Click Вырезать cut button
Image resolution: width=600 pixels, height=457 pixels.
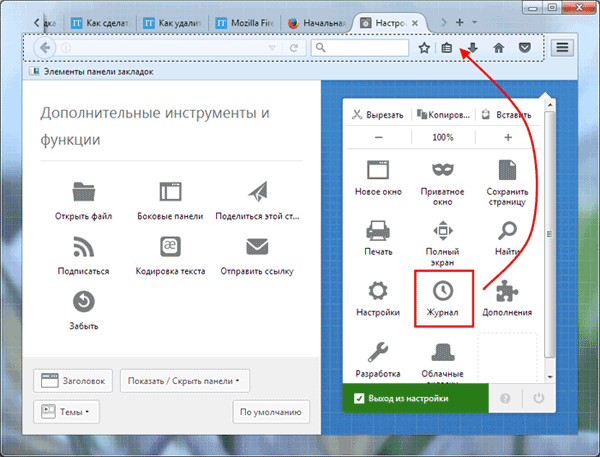378,115
